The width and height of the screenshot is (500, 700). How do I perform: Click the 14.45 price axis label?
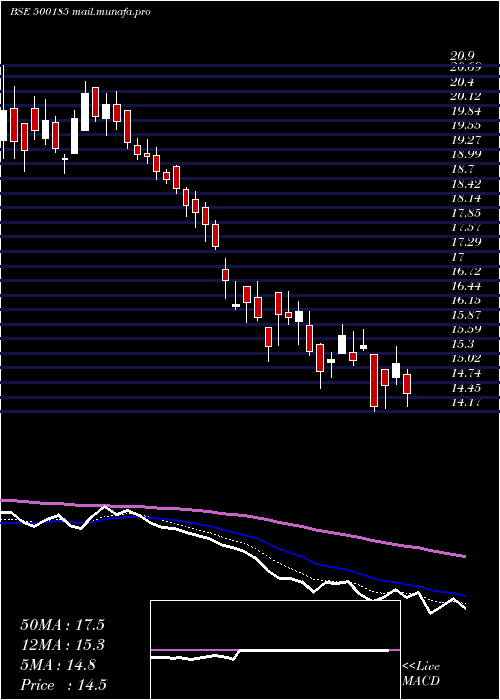[x=466, y=388]
